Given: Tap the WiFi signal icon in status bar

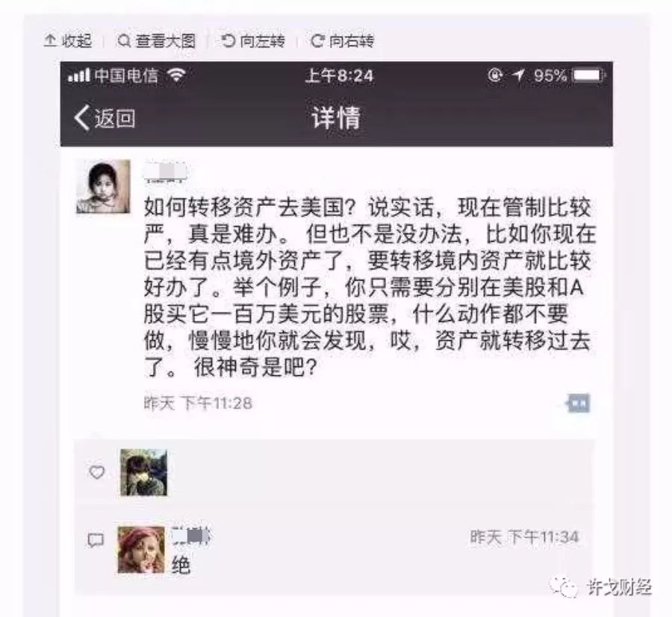Looking at the screenshot, I should [x=176, y=76].
